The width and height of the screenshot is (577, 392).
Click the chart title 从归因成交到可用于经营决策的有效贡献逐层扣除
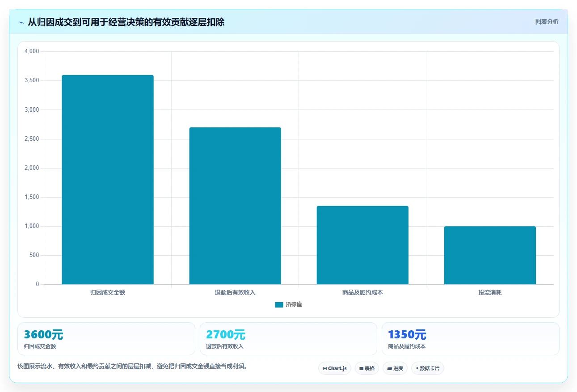click(x=126, y=22)
